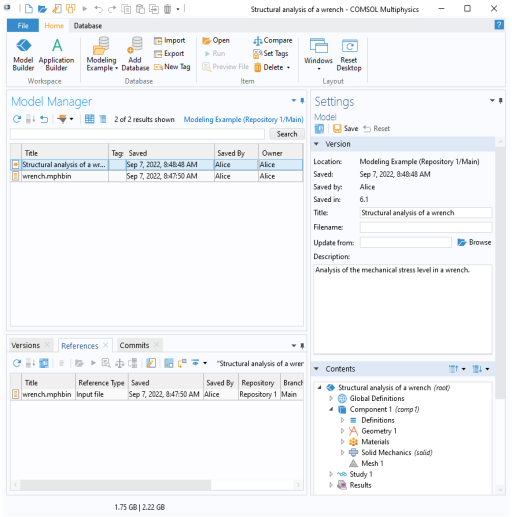Click Open folder icon in quick access toolbar
512x517 pixels.
coord(42,9)
